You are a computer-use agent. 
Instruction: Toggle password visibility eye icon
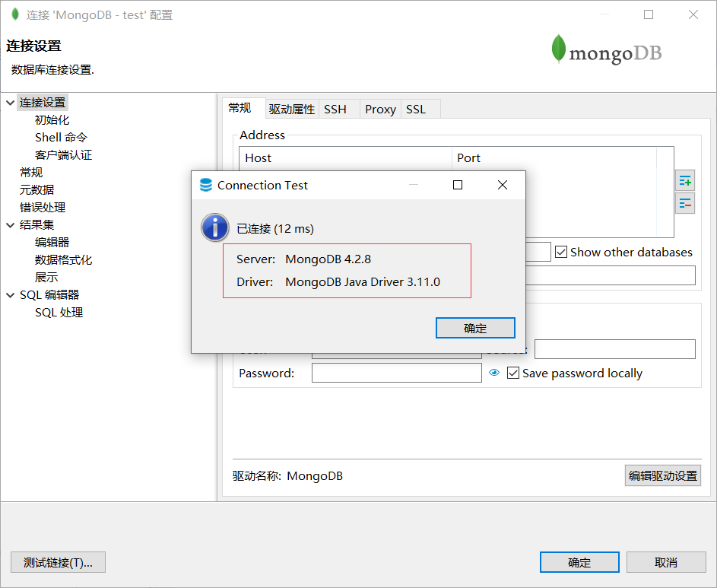point(494,373)
